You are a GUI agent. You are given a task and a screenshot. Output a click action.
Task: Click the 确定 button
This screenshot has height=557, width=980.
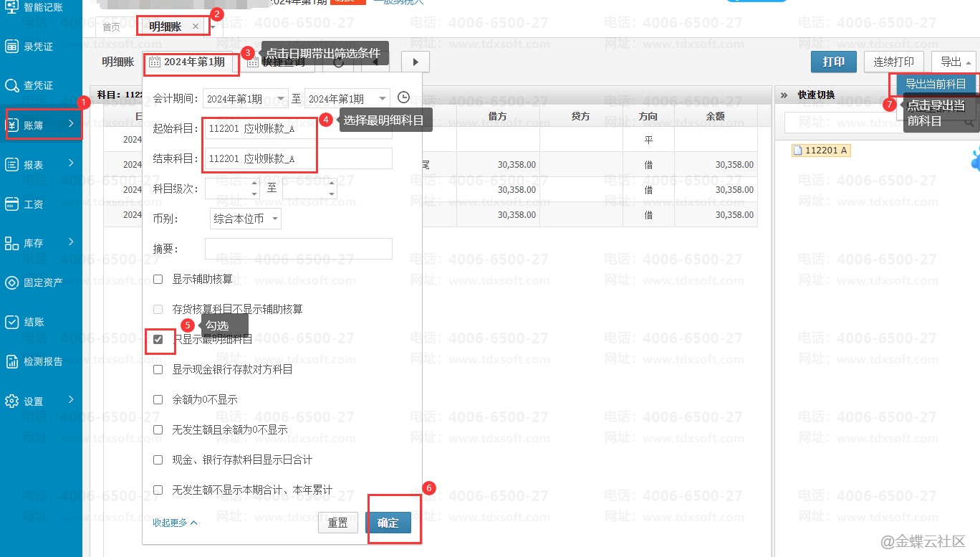click(x=388, y=523)
